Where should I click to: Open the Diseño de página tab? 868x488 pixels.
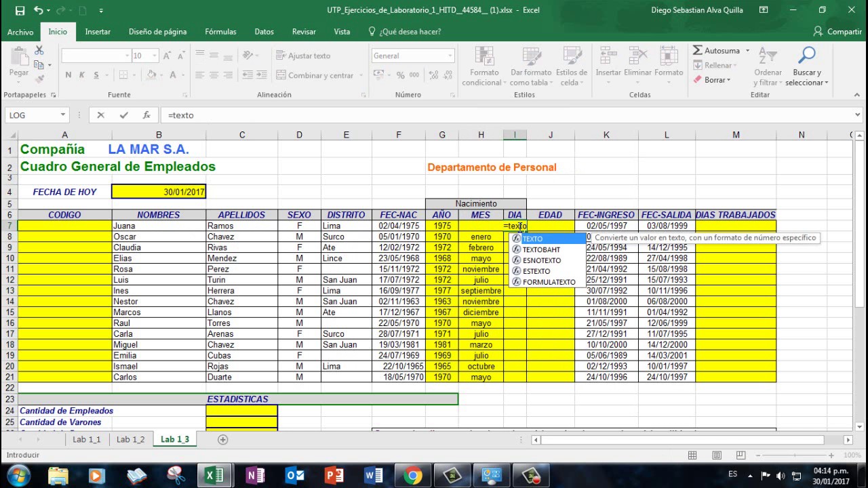pos(157,31)
